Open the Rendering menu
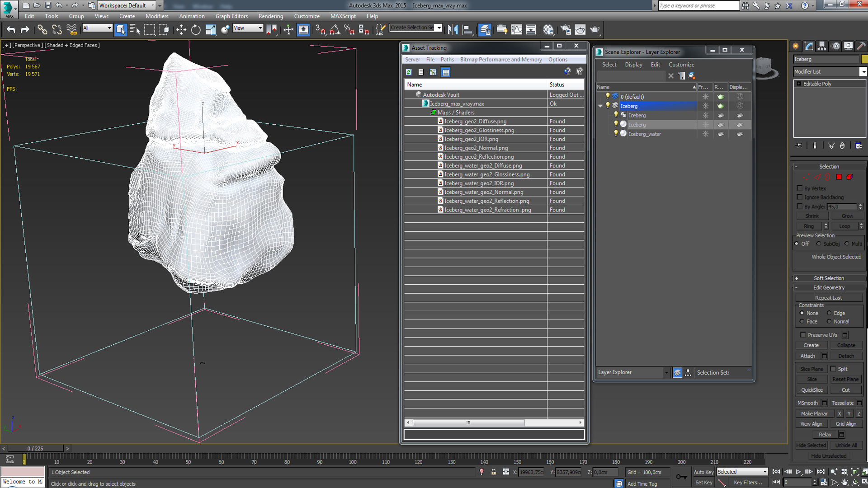Viewport: 868px width, 488px height. [x=270, y=16]
